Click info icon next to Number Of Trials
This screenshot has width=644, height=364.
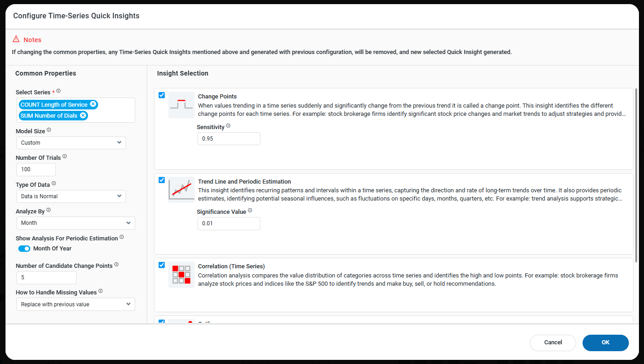65,157
